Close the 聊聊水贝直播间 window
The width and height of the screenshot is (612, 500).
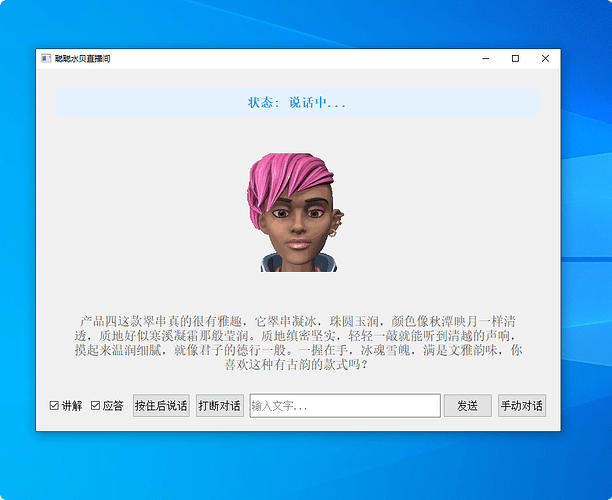pyautogui.click(x=545, y=59)
